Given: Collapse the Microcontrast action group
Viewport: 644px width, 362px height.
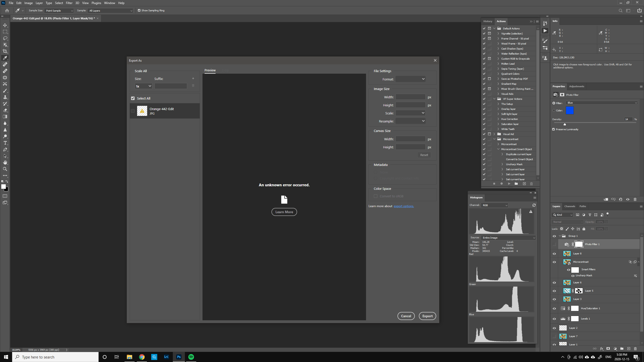Looking at the screenshot, I should click(495, 139).
